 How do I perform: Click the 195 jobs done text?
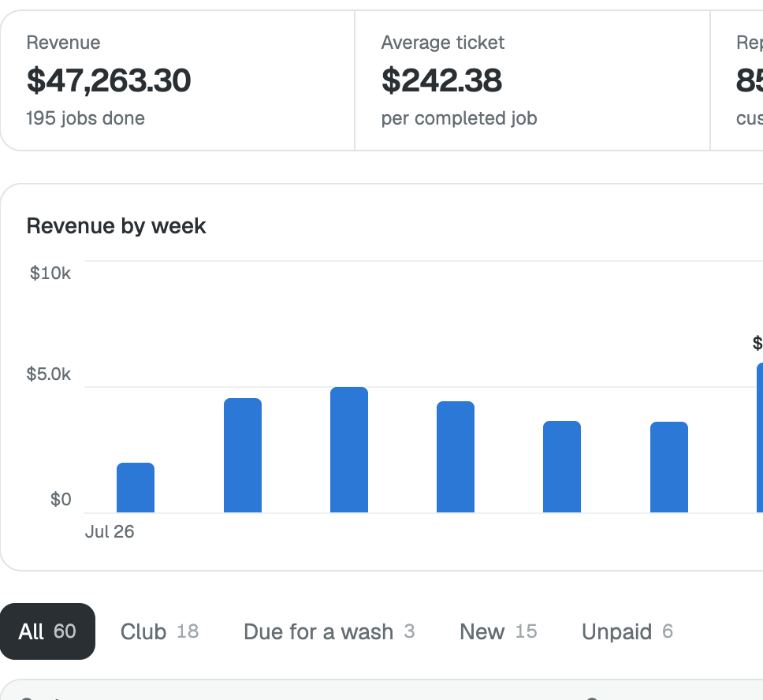[x=85, y=118]
